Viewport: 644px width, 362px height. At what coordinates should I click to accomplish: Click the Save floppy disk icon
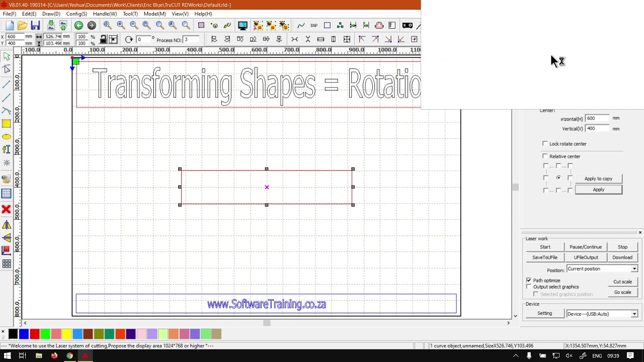(35, 26)
